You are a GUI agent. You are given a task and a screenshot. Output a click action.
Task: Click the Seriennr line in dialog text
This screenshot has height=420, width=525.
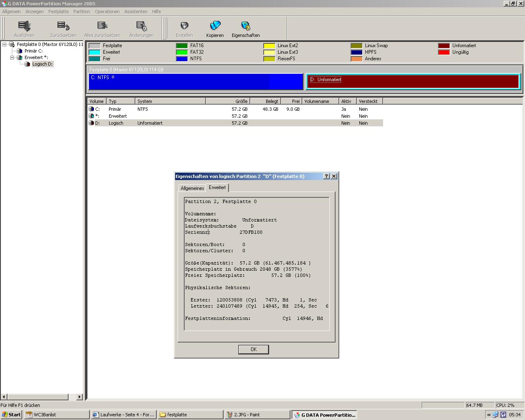pos(224,232)
